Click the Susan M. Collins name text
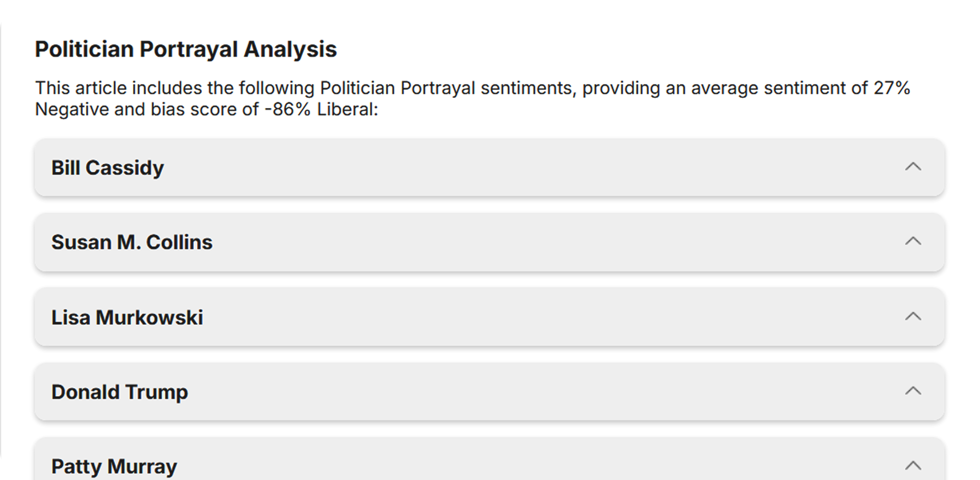This screenshot has height=480, width=980. (132, 242)
